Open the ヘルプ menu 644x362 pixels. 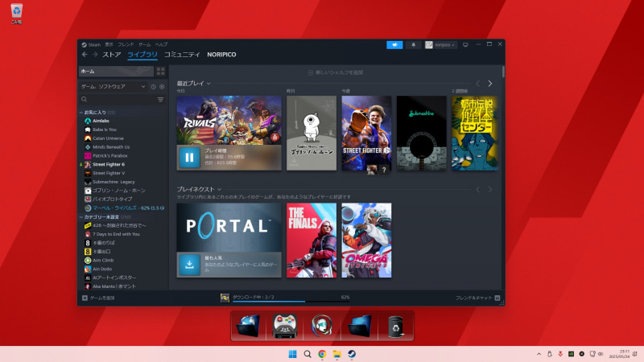(x=162, y=45)
